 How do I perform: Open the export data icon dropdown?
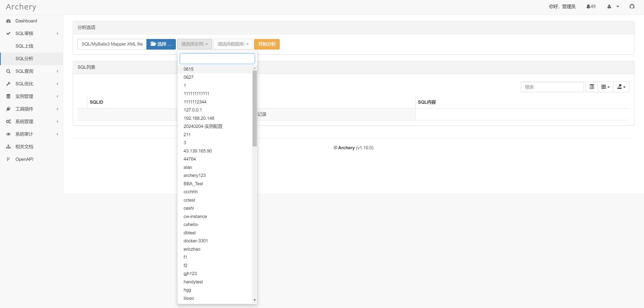[x=621, y=87]
